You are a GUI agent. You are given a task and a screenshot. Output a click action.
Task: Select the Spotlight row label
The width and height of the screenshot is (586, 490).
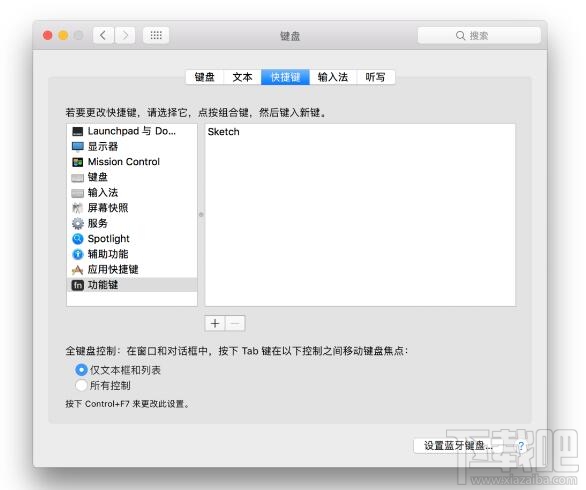tap(108, 239)
